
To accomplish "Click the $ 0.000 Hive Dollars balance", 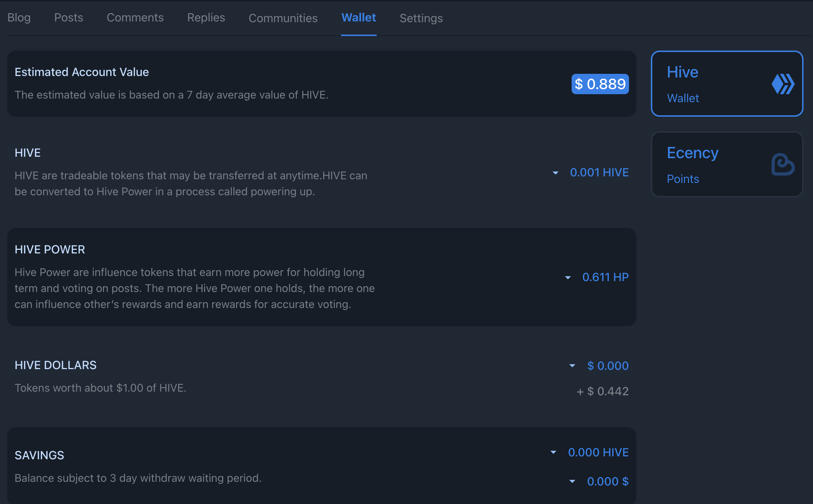I will 608,365.
